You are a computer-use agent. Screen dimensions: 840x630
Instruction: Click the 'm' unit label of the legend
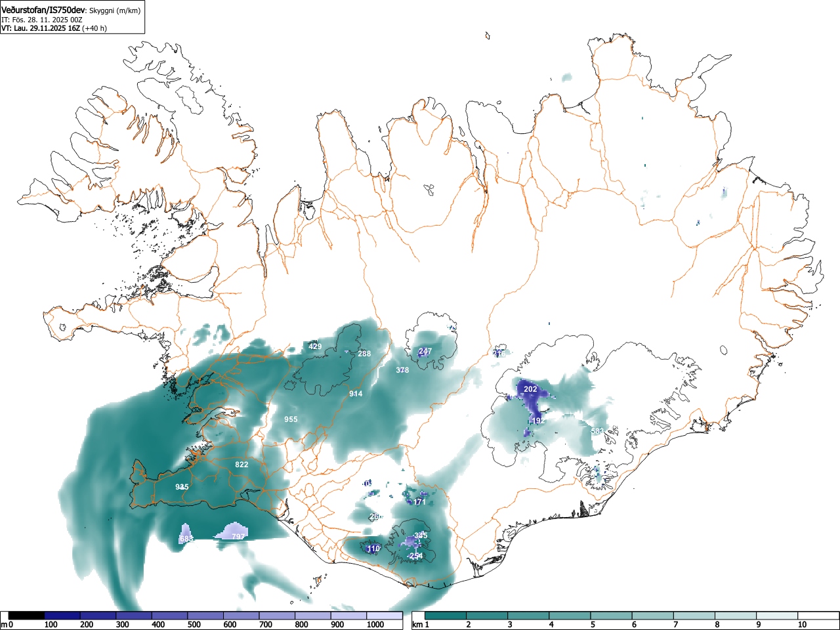4,625
